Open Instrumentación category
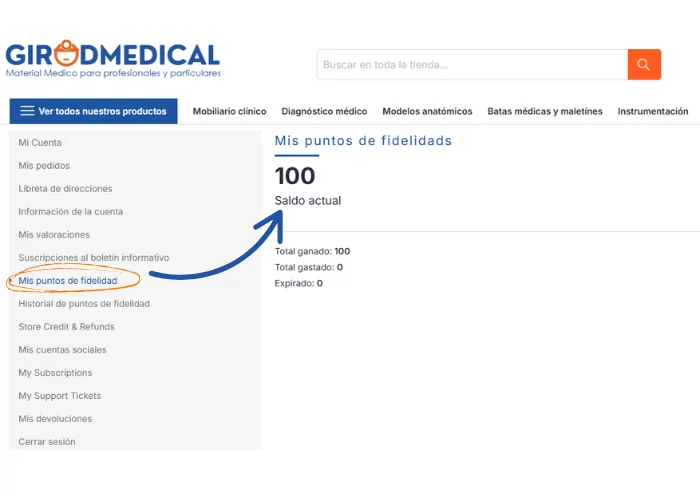This screenshot has width=700, height=500. click(x=653, y=112)
